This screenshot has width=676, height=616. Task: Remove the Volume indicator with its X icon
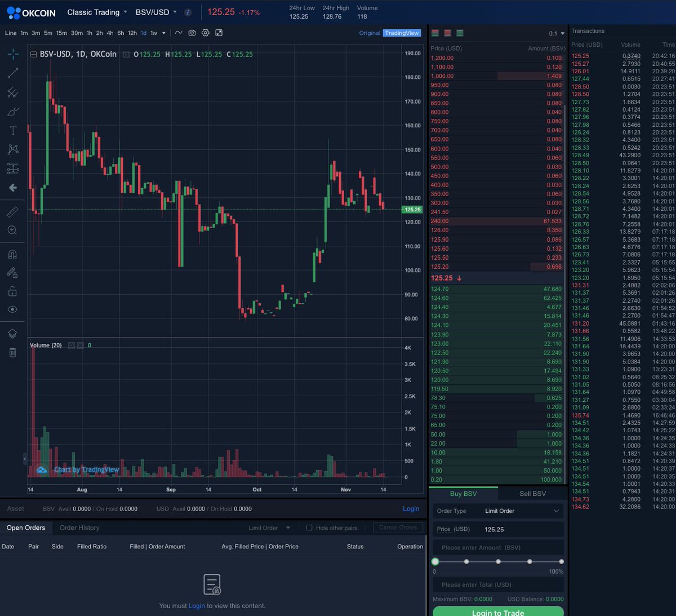[80, 345]
